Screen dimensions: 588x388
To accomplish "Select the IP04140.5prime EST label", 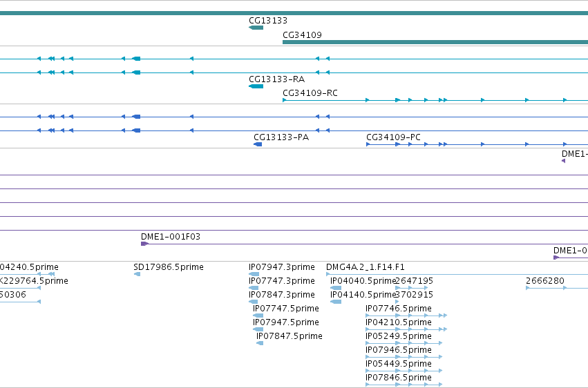I will click(363, 295).
